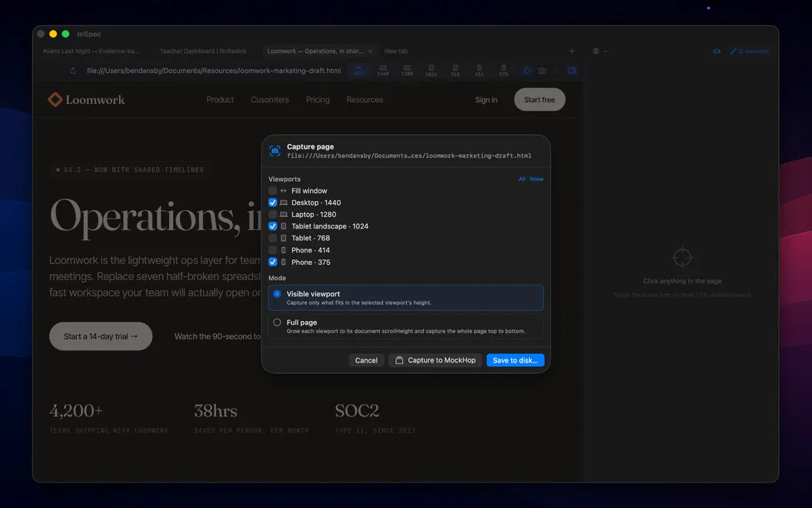The height and width of the screenshot is (508, 812).
Task: Click the 4,200+ teams statistic
Action: click(108, 418)
